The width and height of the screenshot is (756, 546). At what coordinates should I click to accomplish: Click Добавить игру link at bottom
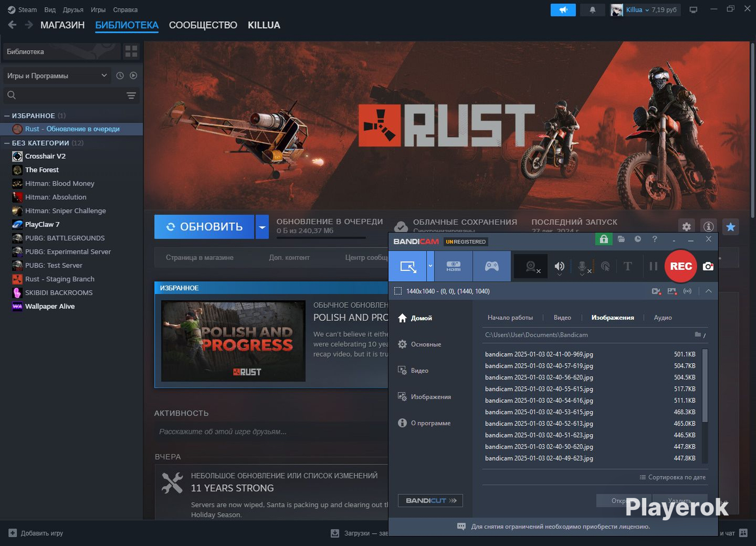tap(41, 533)
